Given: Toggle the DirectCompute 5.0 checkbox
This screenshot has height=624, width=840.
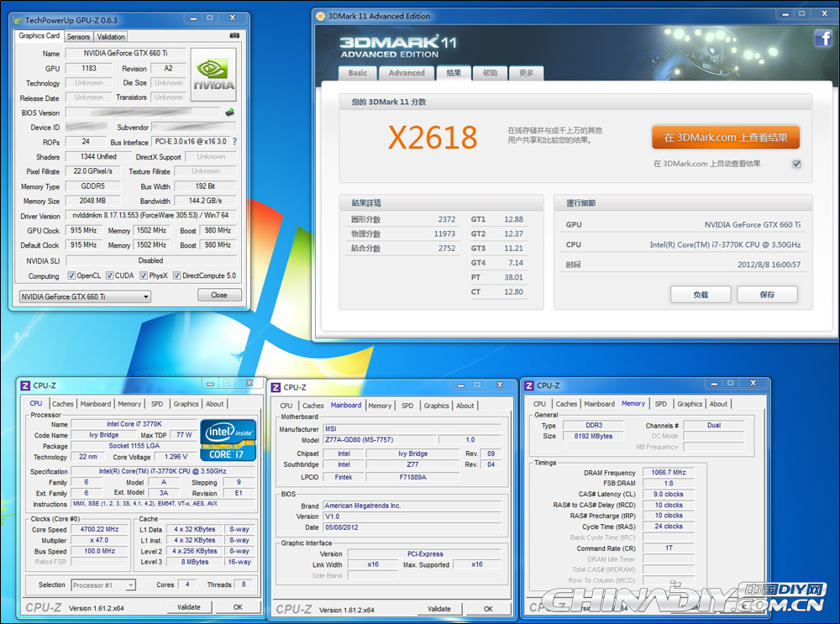Looking at the screenshot, I should pyautogui.click(x=176, y=275).
